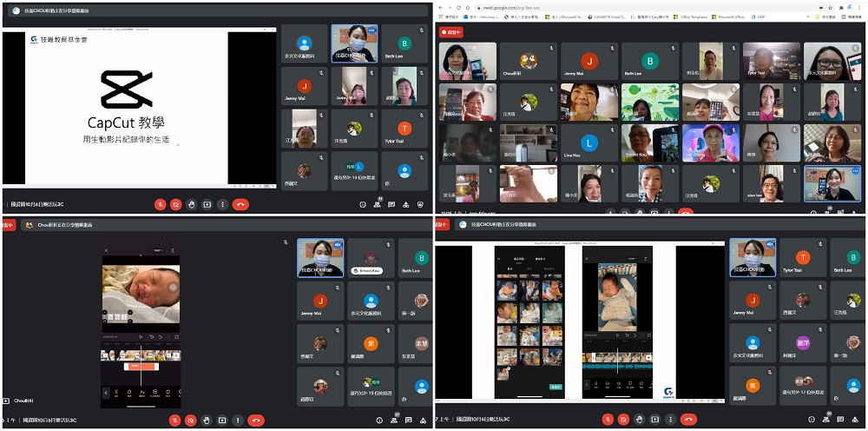This screenshot has width=868, height=431.
Task: Open 'Microsoft Office...' bookmark
Action: 731,17
